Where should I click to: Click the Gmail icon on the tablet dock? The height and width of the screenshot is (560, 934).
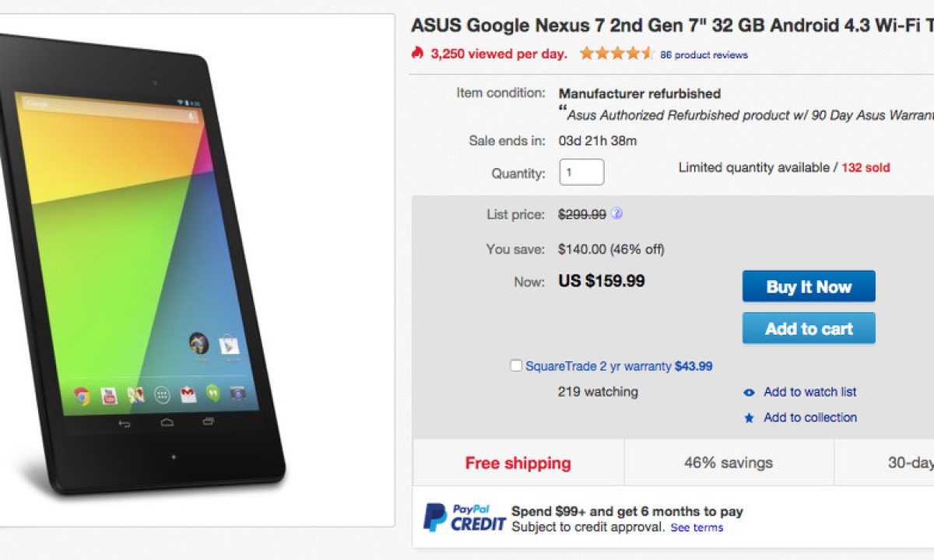[x=187, y=394]
